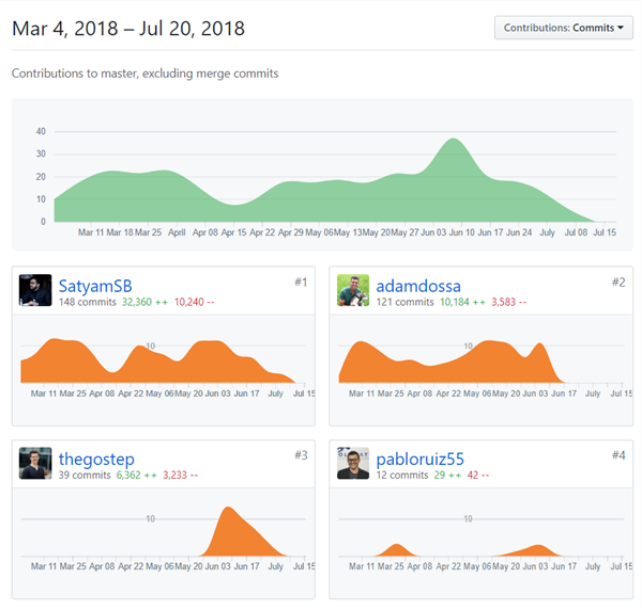This screenshot has width=642, height=608.
Task: Click adamdossa's orange commit graph
Action: pos(451,362)
